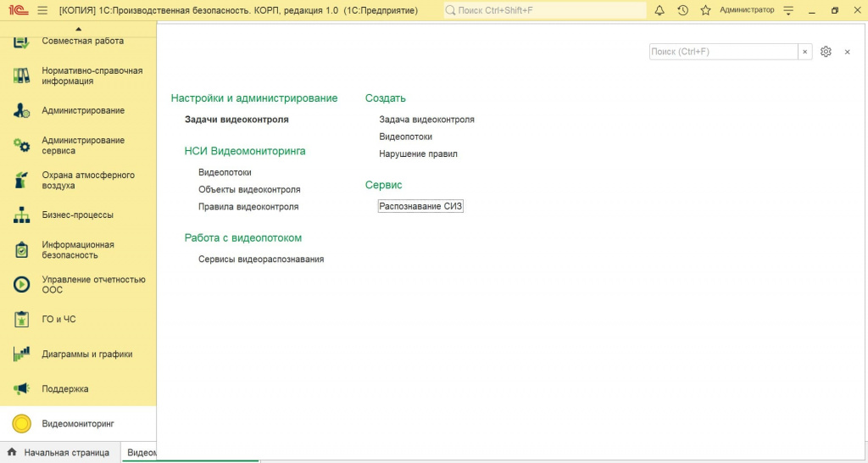Click Поддержка megaphone icon
This screenshot has height=463, width=868.
pos(21,388)
